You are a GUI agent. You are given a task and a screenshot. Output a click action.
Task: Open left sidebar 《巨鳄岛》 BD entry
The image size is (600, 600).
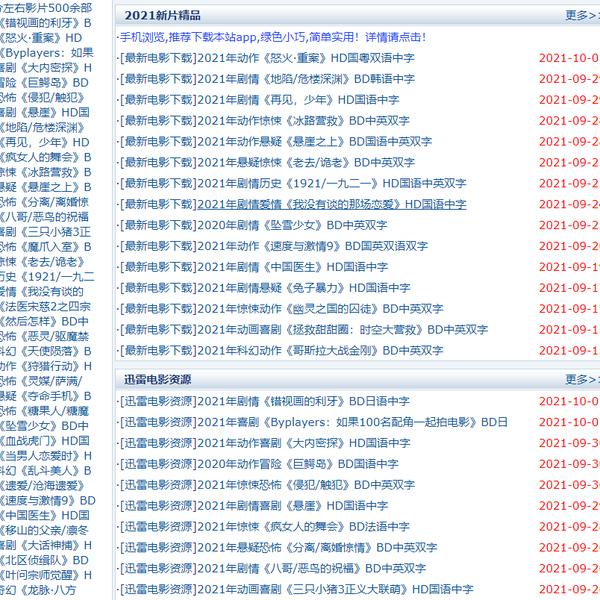[44, 83]
